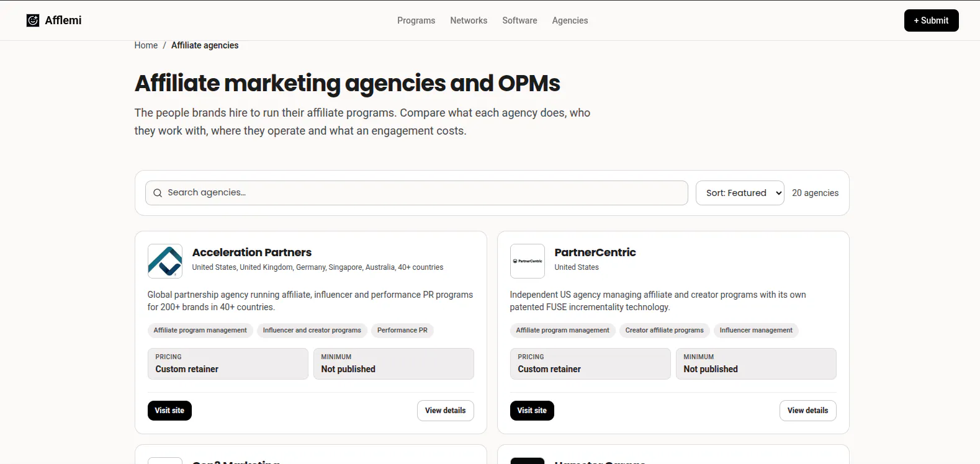Viewport: 980px width, 464px height.
Task: View details for PartnerCentric
Action: [808, 411]
